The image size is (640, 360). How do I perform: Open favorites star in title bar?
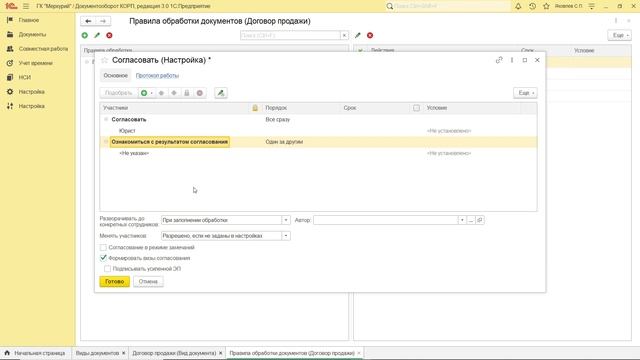click(547, 6)
